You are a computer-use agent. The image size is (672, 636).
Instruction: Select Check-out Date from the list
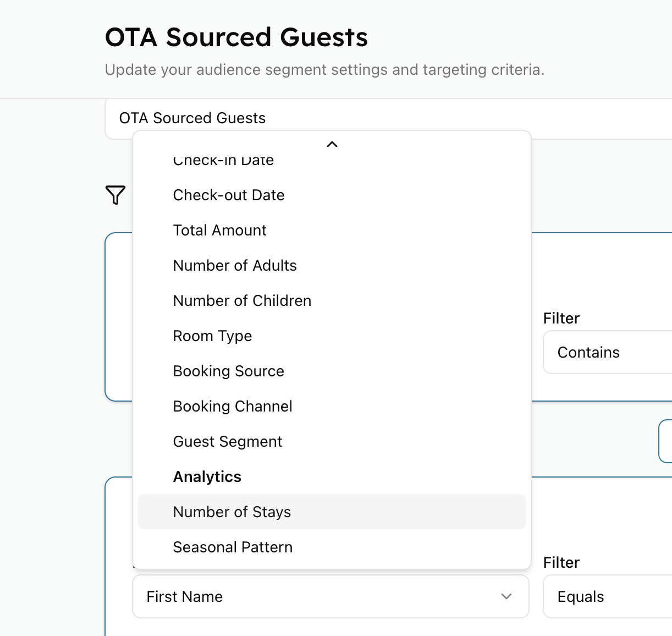pos(229,195)
